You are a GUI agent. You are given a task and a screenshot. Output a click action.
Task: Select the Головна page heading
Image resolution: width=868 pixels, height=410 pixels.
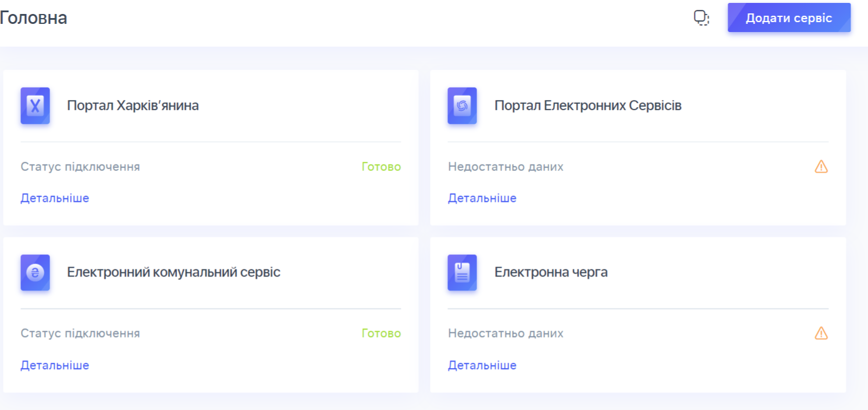pos(34,17)
